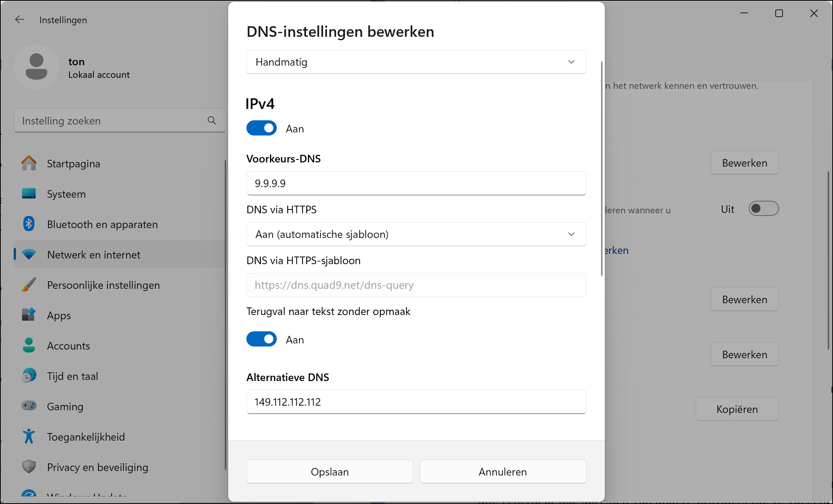Click the Bluetooth en apparaten icon
Screen dimensions: 833x504
coord(29,224)
